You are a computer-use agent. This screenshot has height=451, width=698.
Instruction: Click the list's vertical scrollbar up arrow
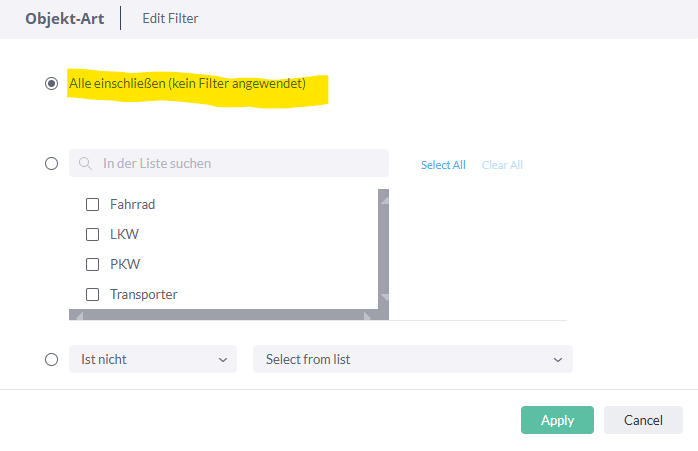[384, 201]
